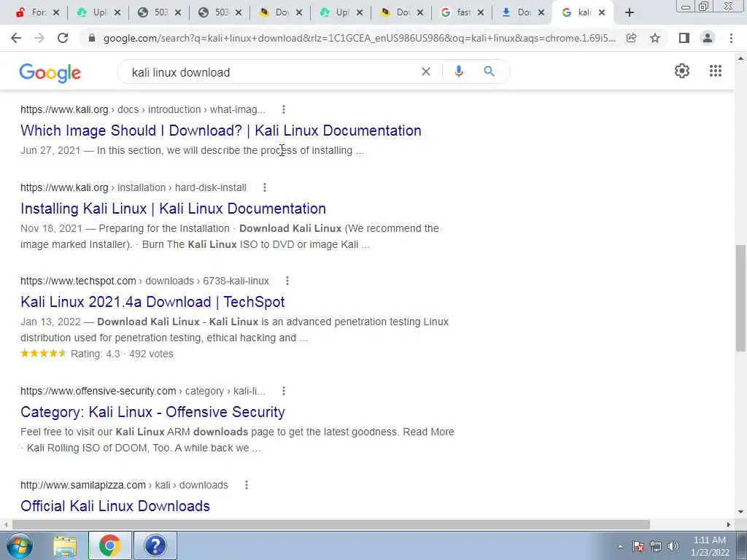This screenshot has height=560, width=747.
Task: Click the horizontal scroll right arrow
Action: tap(729, 524)
